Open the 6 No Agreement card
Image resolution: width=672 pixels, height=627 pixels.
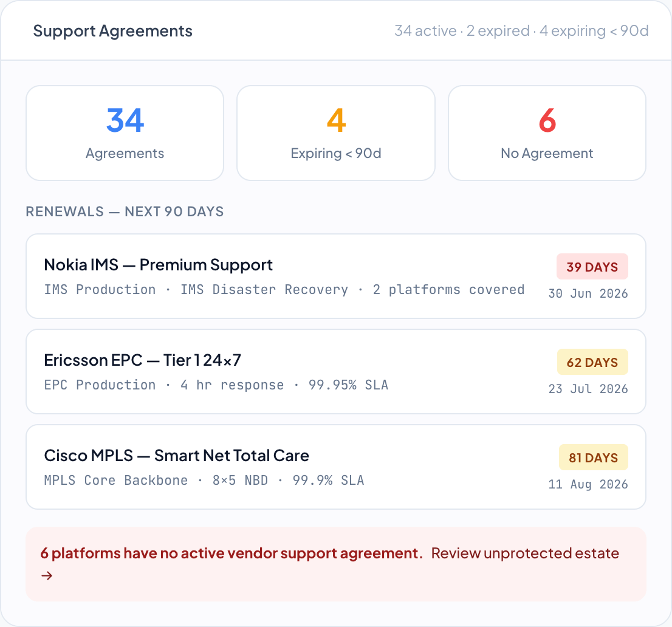547,133
